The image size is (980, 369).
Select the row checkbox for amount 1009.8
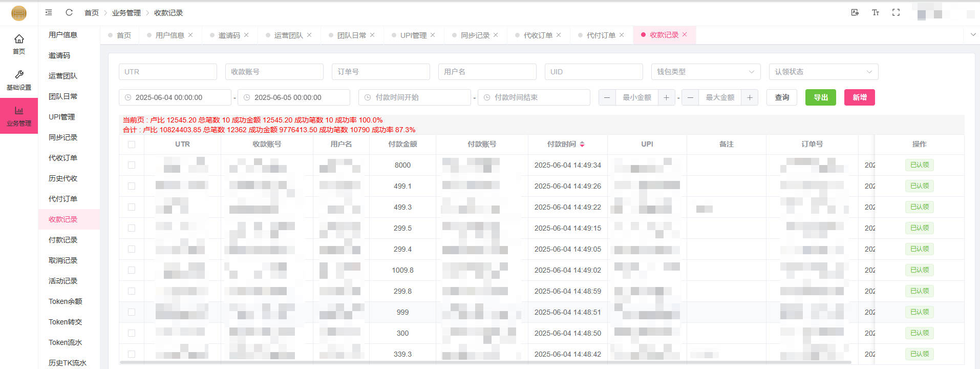point(132,270)
